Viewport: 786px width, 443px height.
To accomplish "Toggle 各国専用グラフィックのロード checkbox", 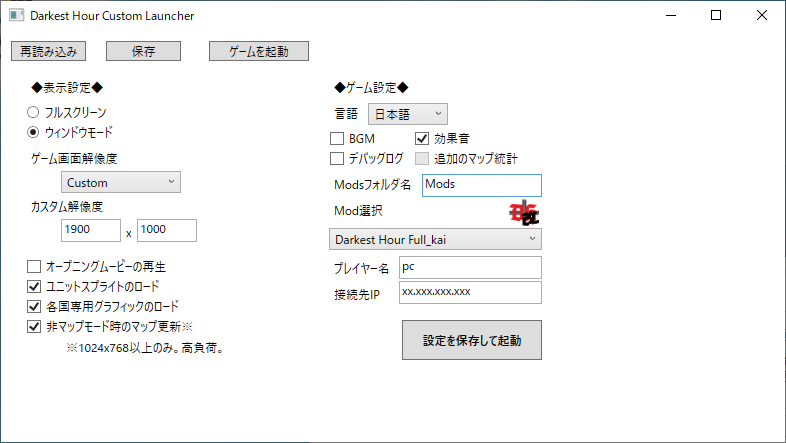I will tap(35, 306).
